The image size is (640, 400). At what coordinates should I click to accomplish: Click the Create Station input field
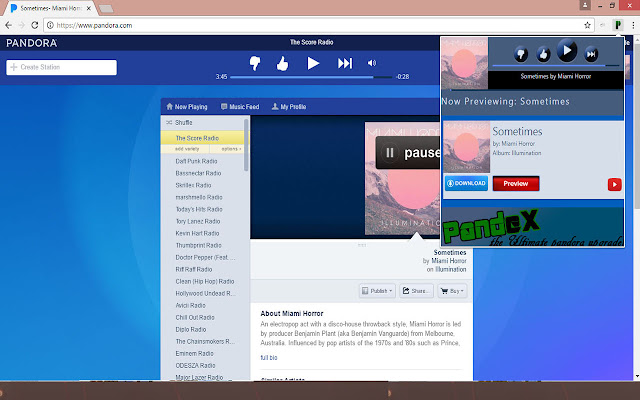pos(62,67)
